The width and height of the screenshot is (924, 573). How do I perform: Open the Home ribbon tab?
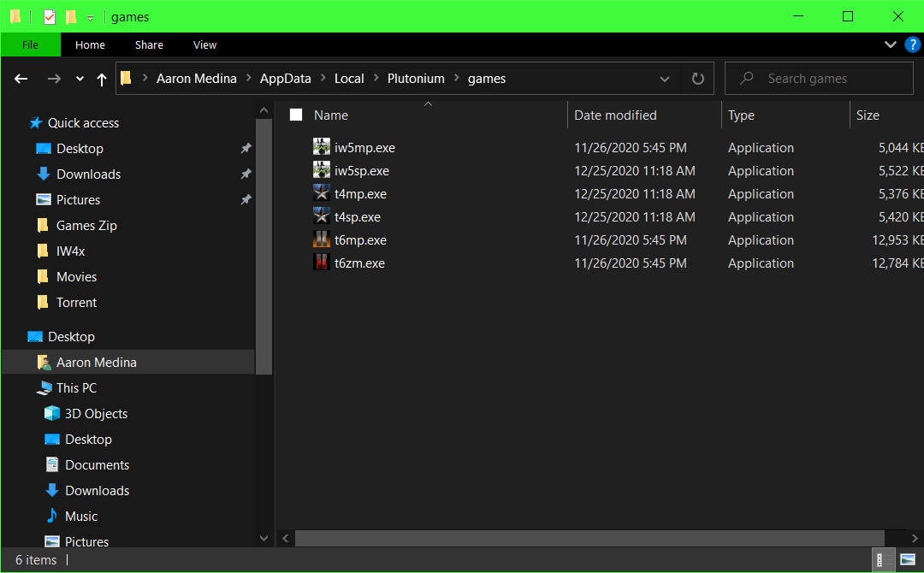90,44
